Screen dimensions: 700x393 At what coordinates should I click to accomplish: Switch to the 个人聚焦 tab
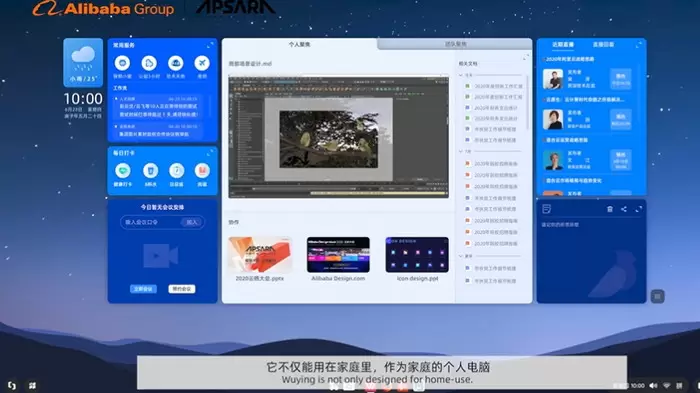(x=299, y=44)
